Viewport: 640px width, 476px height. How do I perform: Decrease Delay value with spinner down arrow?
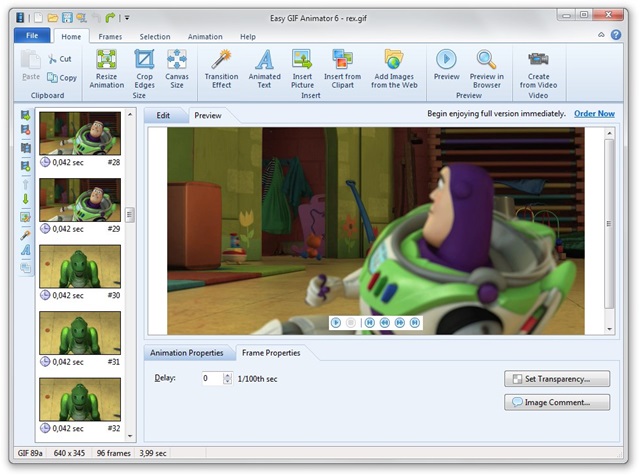click(227, 381)
